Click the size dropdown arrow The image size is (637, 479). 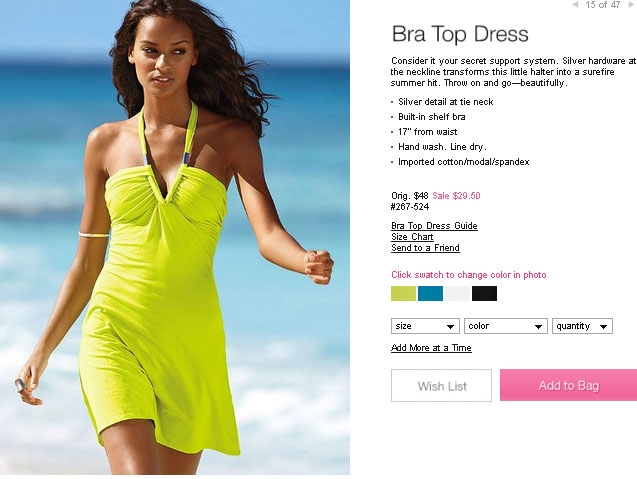[x=450, y=326]
